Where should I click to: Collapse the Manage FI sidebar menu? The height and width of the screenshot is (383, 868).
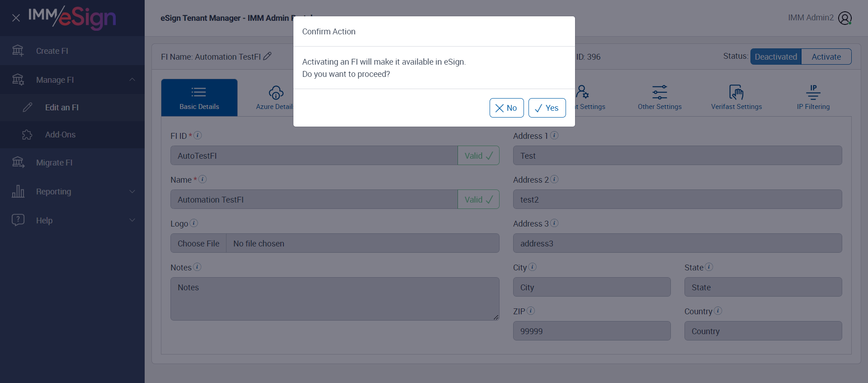click(x=132, y=80)
